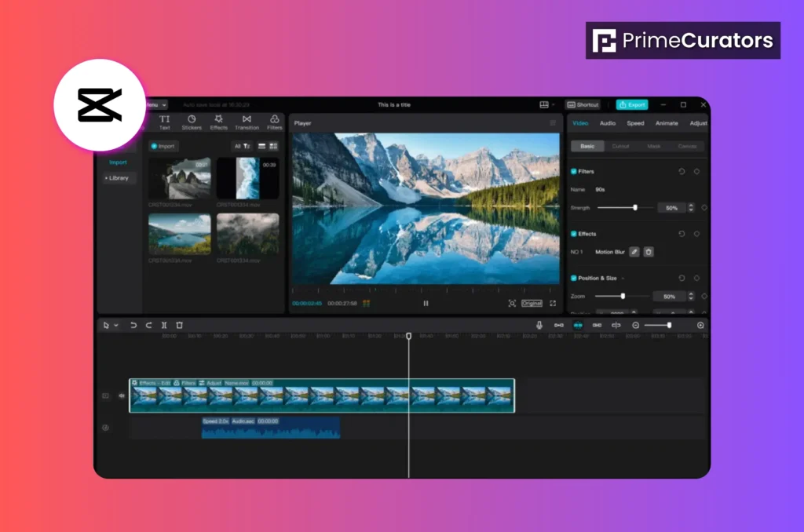Delete selection using the trash icon
Screen dimensions: 804x532
point(179,325)
